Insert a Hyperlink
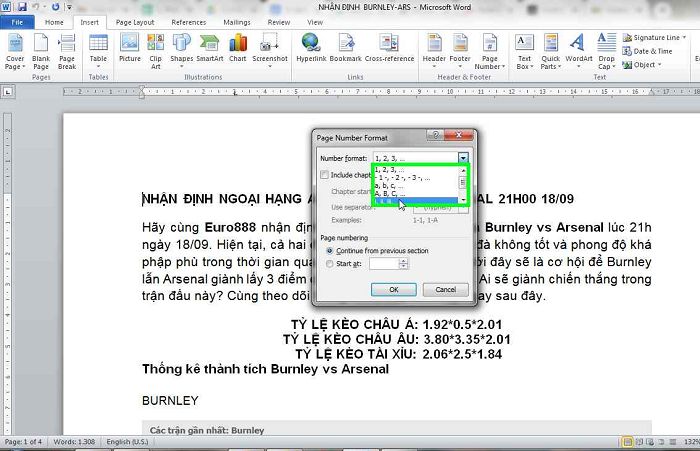 pyautogui.click(x=311, y=48)
